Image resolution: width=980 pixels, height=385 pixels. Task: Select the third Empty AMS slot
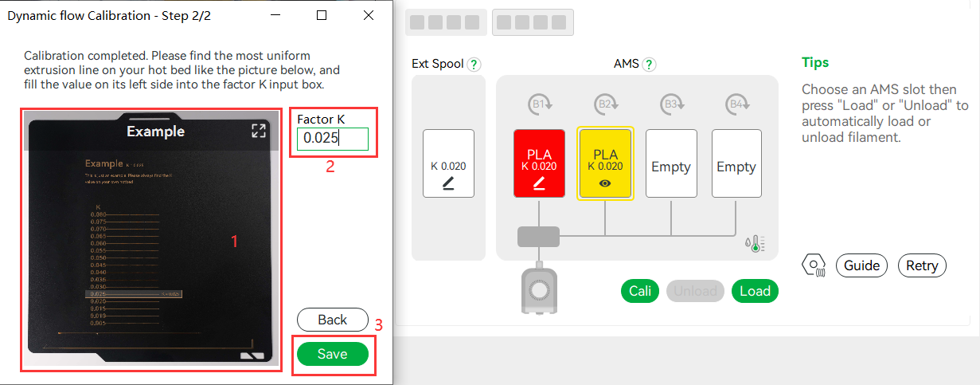pyautogui.click(x=671, y=163)
